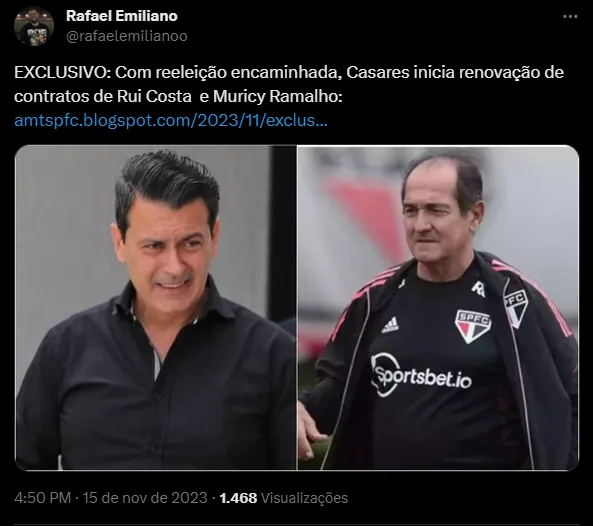Screen dimensions: 593x526
Task: Click the name Muricy Ramalho in the tweet text
Action: point(276,96)
